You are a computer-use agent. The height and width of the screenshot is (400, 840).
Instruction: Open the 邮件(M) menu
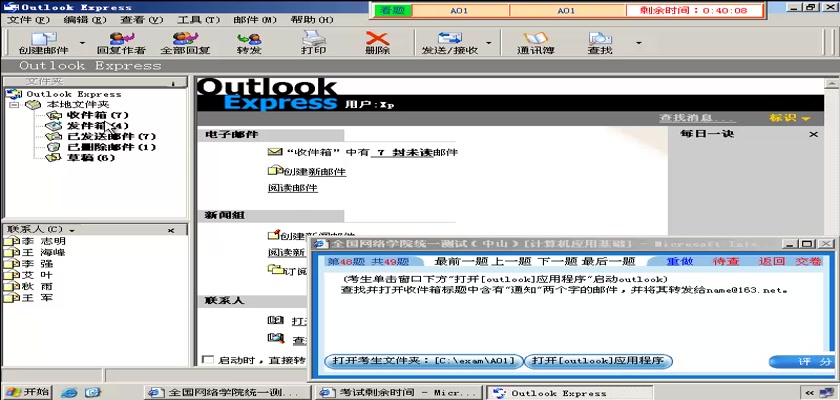tap(256, 20)
